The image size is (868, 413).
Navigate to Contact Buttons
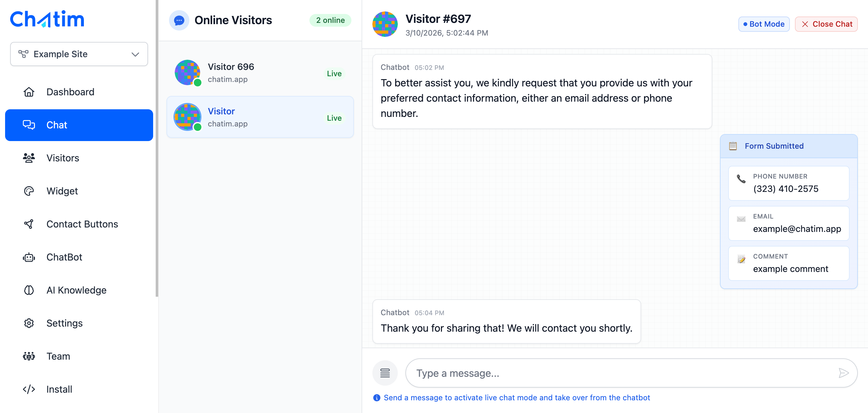point(82,224)
